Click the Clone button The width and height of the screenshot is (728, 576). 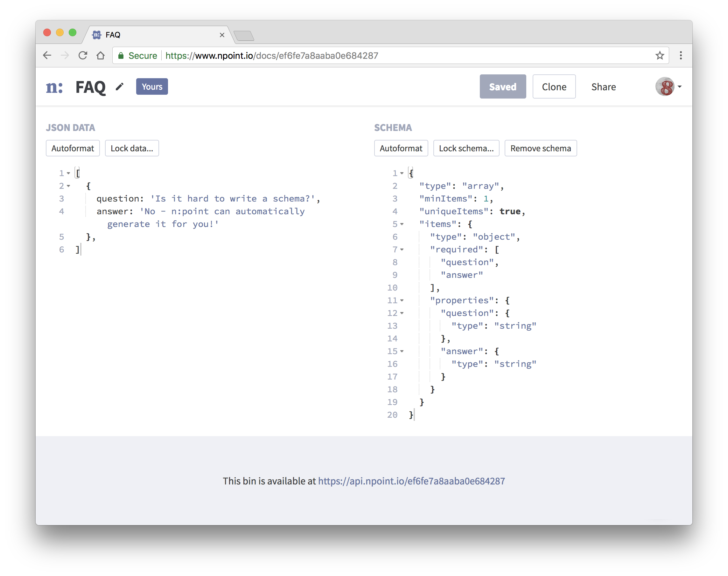[554, 87]
